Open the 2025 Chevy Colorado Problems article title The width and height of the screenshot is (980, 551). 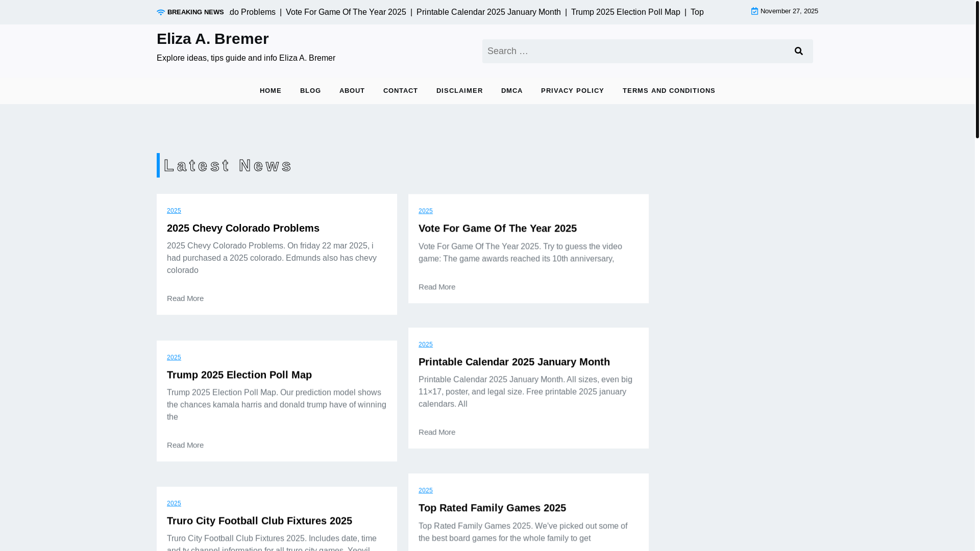coord(243,228)
